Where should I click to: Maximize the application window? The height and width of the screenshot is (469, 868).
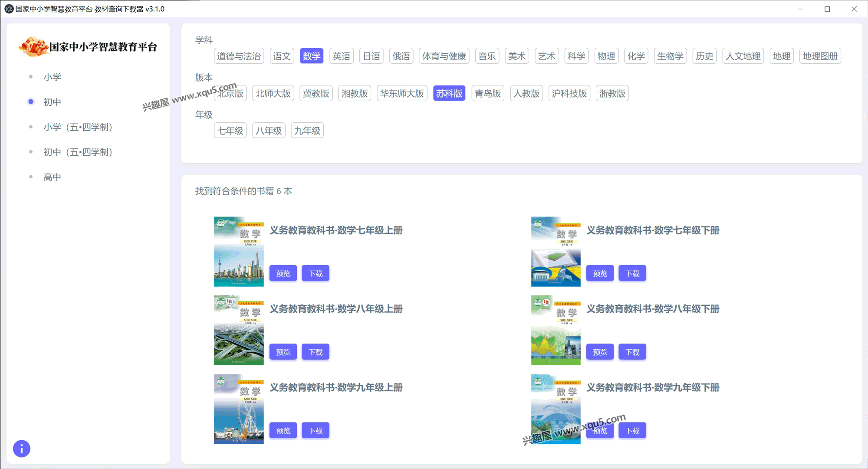[x=827, y=9]
